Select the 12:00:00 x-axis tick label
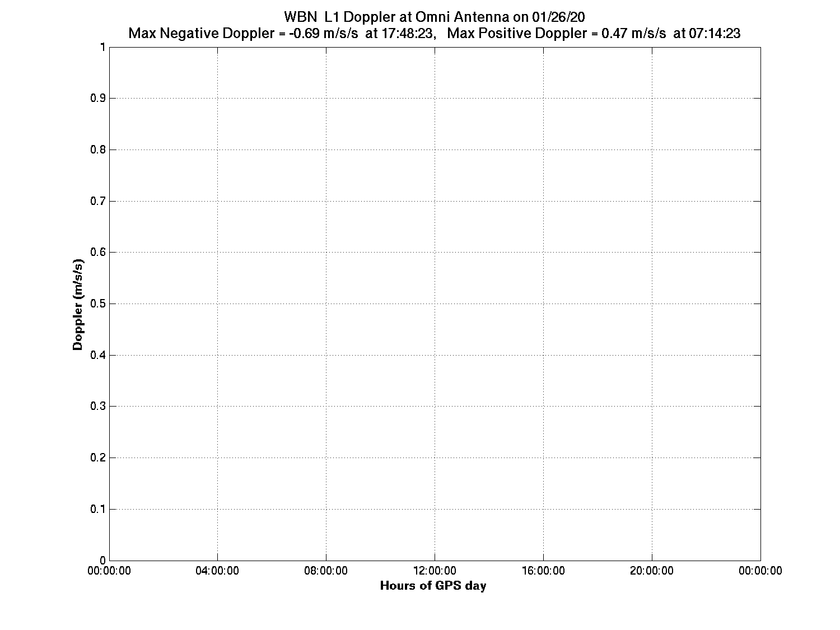Screen dimensions: 840x630 (435, 571)
